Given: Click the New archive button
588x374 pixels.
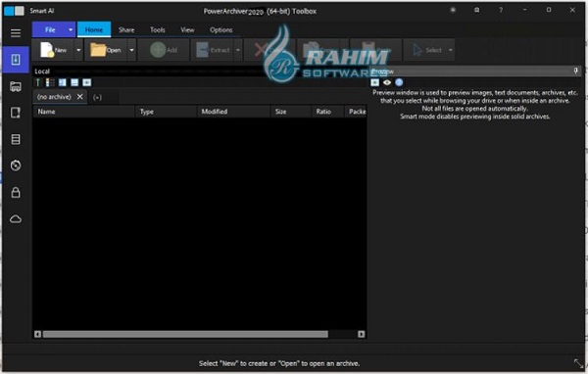Looking at the screenshot, I should tap(54, 50).
